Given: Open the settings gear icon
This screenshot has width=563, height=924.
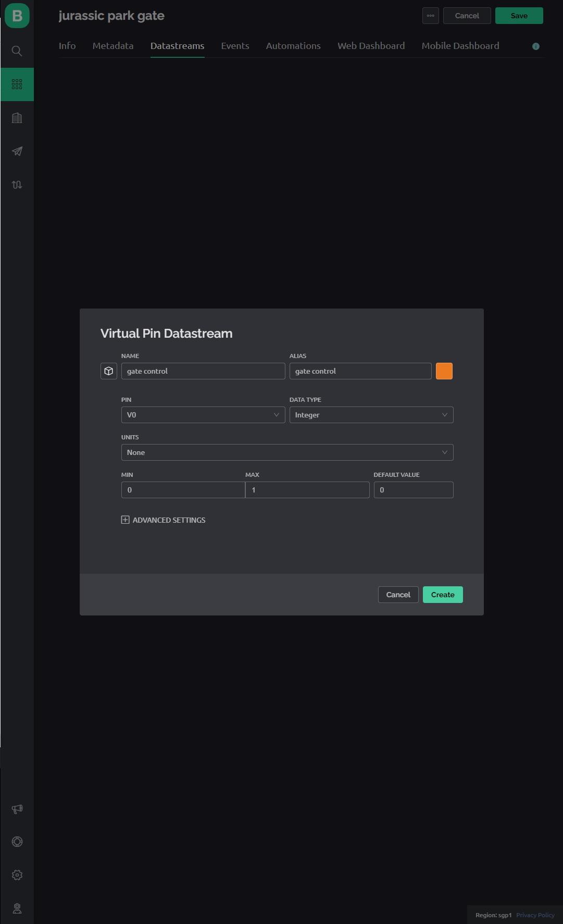Looking at the screenshot, I should 17,875.
